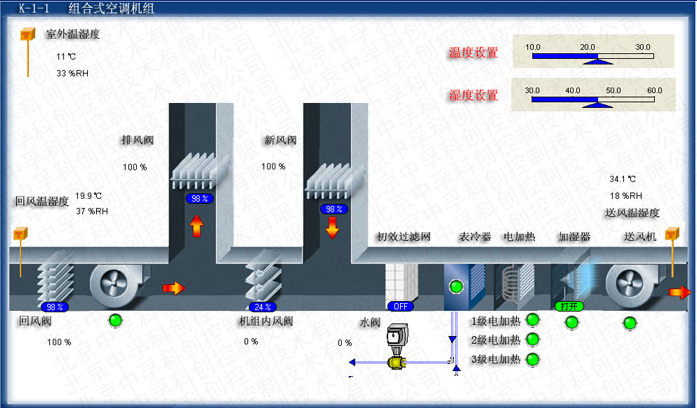Click the cooling coil (表冷器) green indicator
Screen dimensions: 697x408
click(458, 288)
